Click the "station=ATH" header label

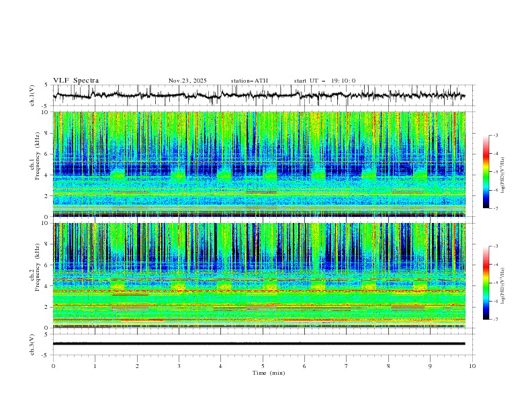tap(249, 81)
